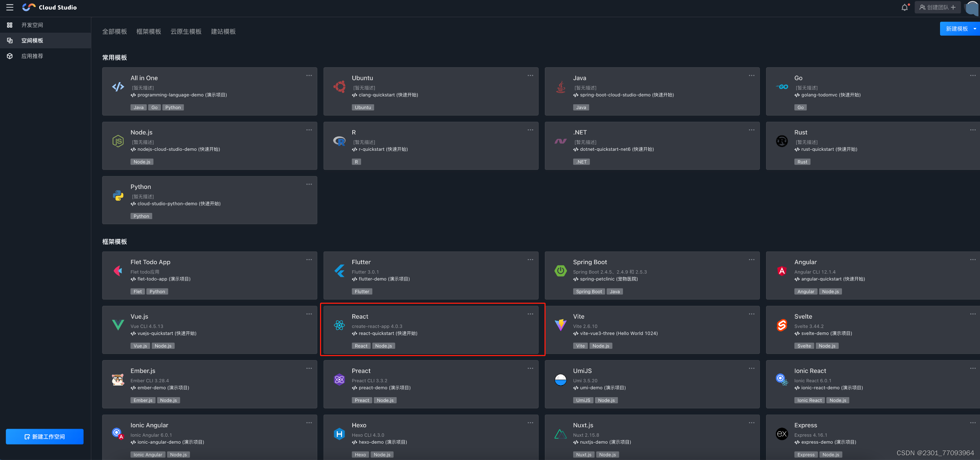Click the Spring Boot power icon
Viewport: 980px width, 460px height.
tap(560, 271)
